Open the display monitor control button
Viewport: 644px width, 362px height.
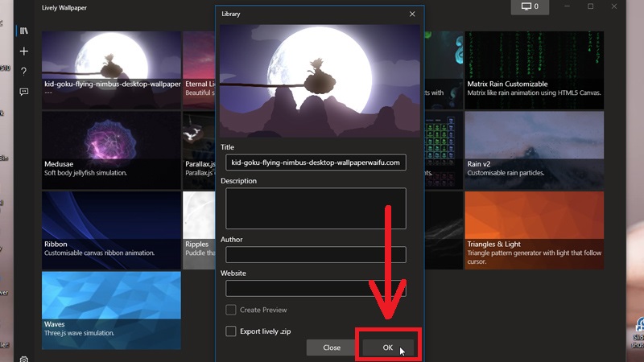[530, 7]
